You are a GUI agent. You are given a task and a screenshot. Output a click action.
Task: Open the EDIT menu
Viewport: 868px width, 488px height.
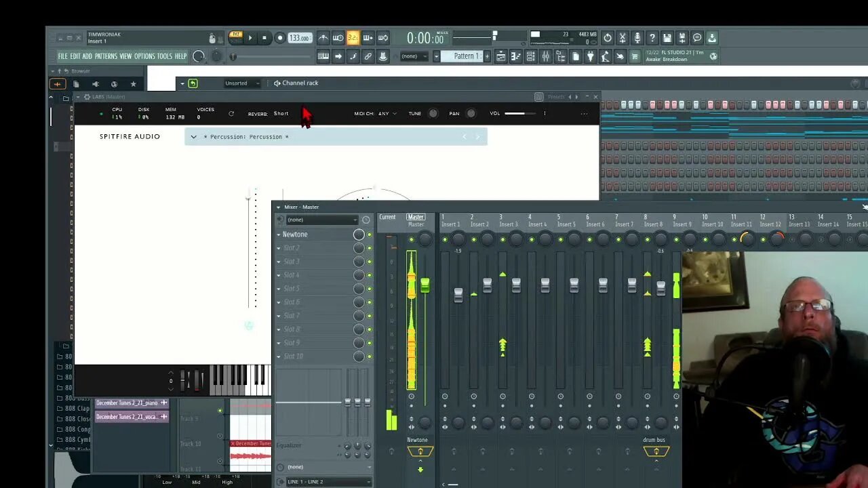(x=75, y=56)
